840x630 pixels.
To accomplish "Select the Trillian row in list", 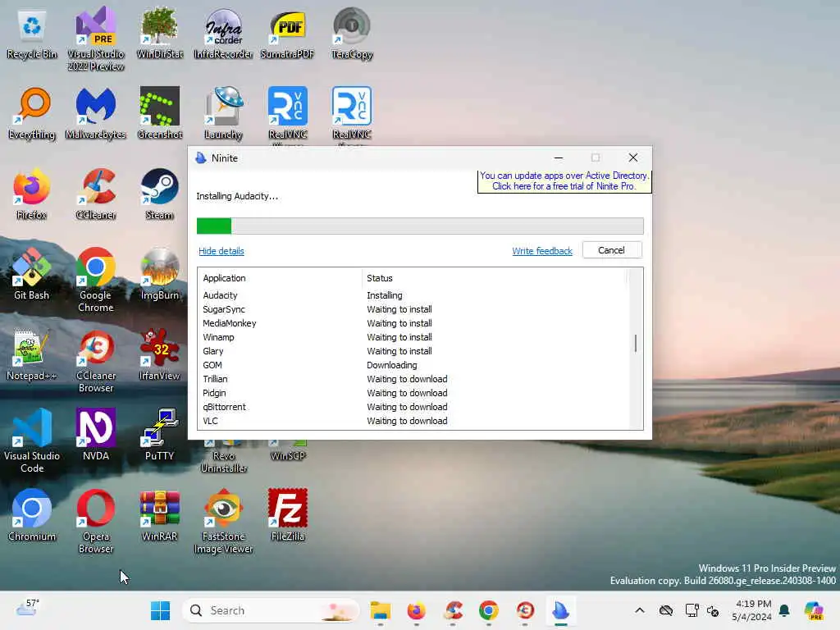I will (413, 379).
